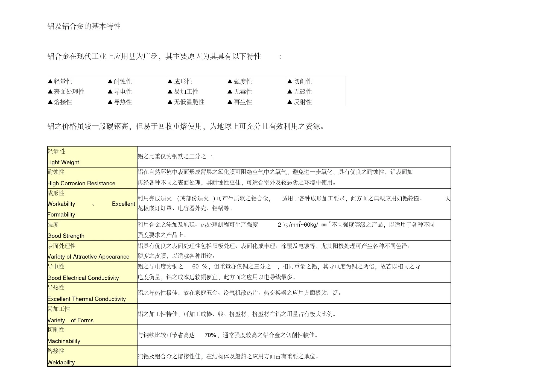Click the paragraph starting 铝之价格虽较一般碳钢高

click(x=186, y=126)
